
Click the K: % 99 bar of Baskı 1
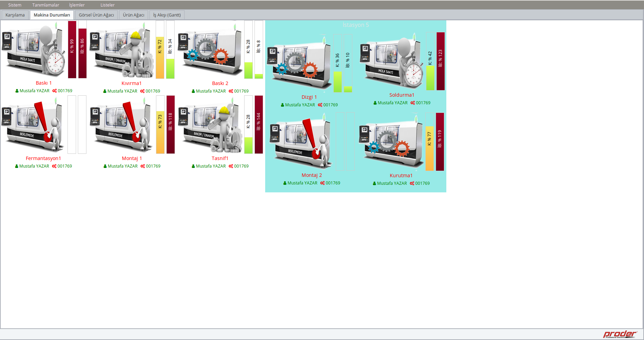point(72,50)
